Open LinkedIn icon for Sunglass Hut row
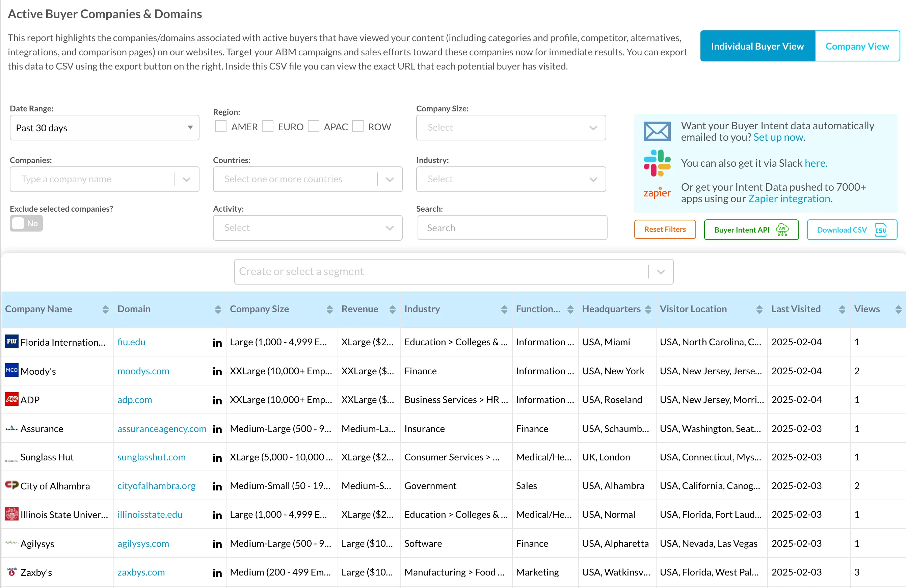This screenshot has width=906, height=588. point(217,457)
